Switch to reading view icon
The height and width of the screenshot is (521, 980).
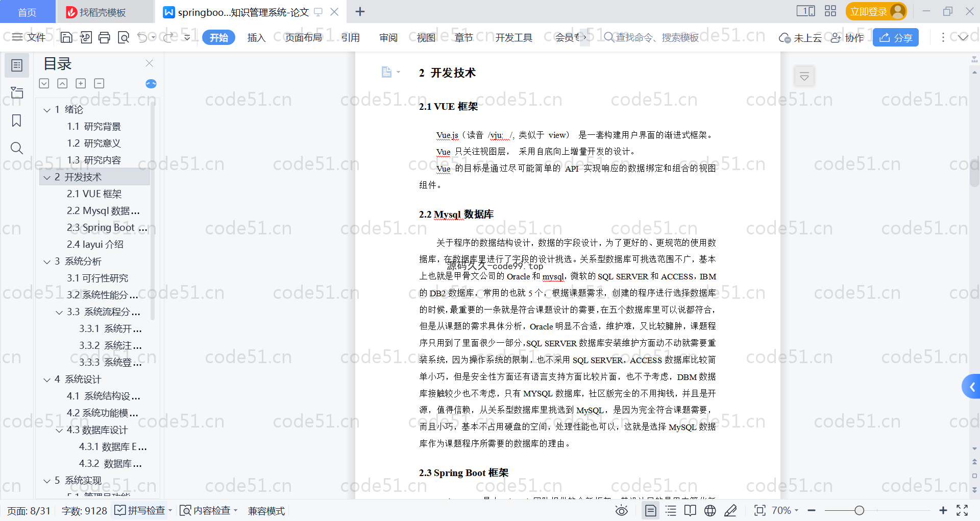(x=690, y=510)
